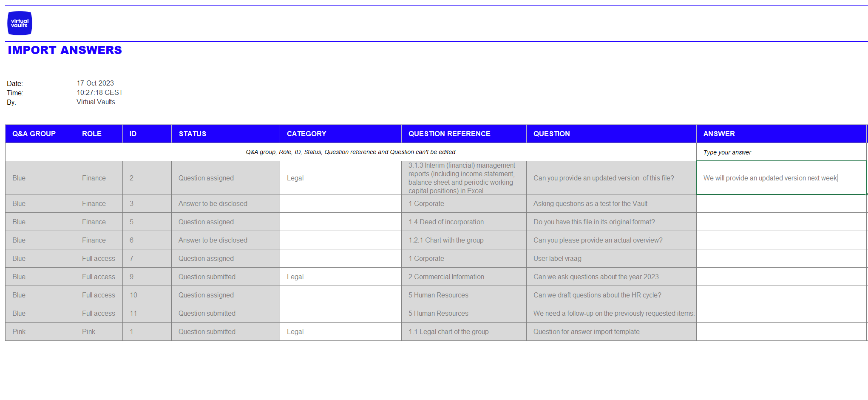Image resolution: width=868 pixels, height=400 pixels.
Task: Click the 'User label vraag' question cell
Action: point(611,259)
